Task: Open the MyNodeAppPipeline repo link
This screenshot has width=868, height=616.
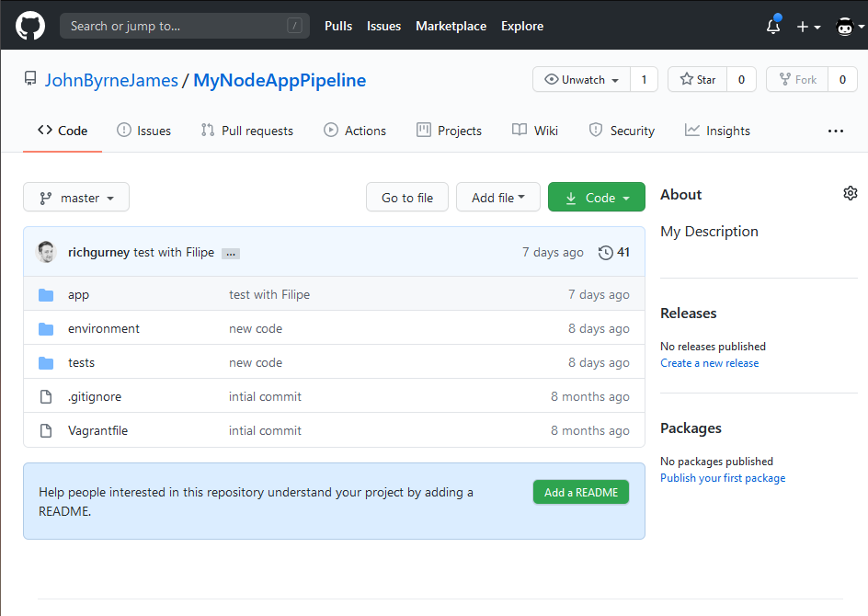Action: coord(280,80)
